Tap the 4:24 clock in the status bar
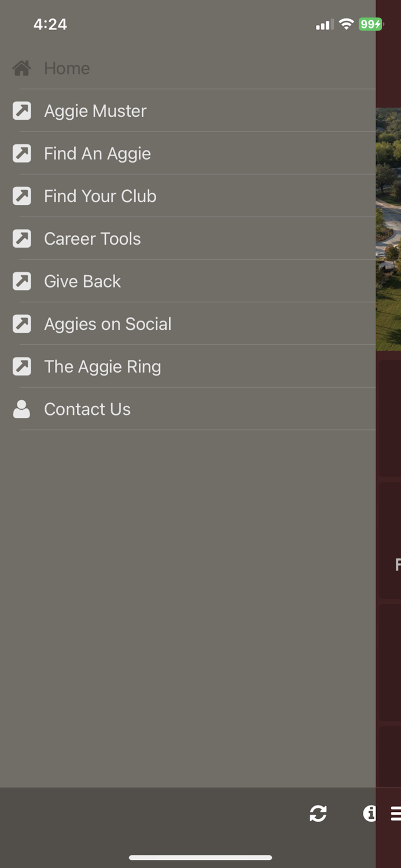The height and width of the screenshot is (868, 401). click(50, 24)
